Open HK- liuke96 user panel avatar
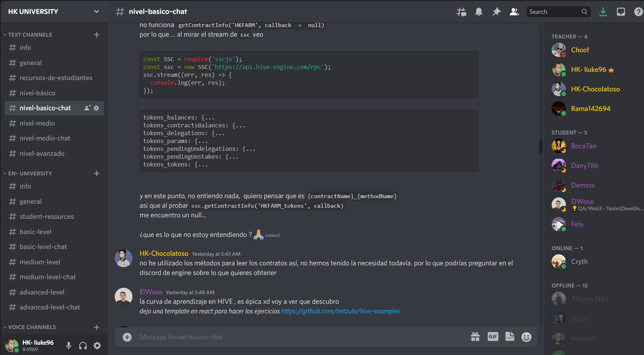Screen dimensions: 644x355 (x=12, y=345)
